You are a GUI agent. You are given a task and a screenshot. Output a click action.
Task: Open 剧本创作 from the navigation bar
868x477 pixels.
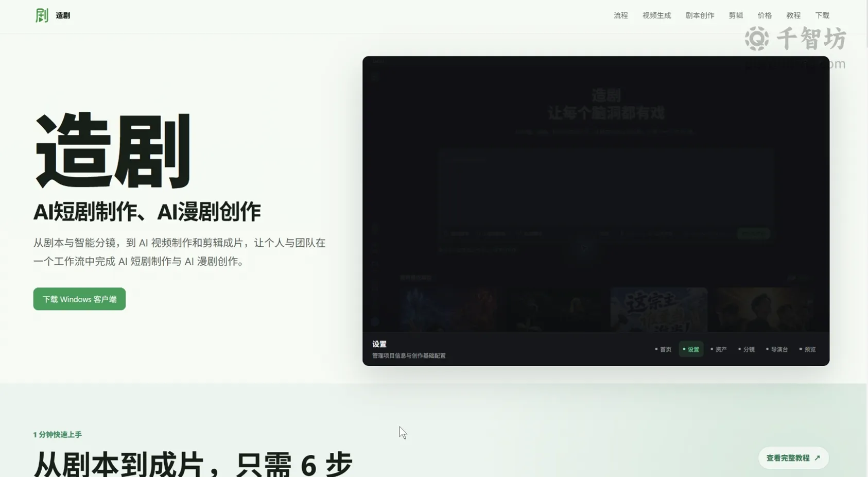click(x=700, y=15)
